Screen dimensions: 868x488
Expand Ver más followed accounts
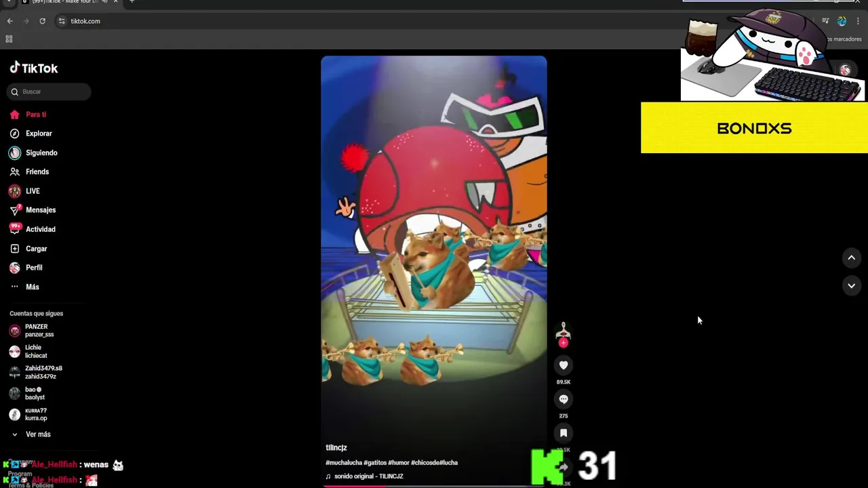coord(38,434)
